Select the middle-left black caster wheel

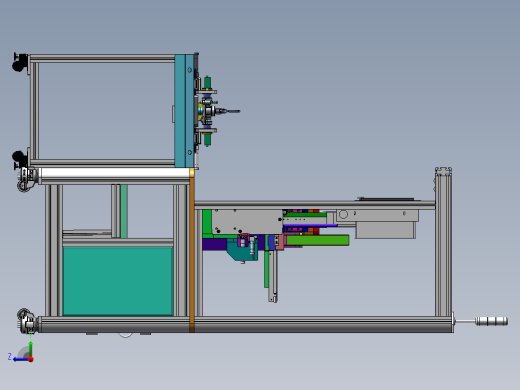tap(20, 159)
